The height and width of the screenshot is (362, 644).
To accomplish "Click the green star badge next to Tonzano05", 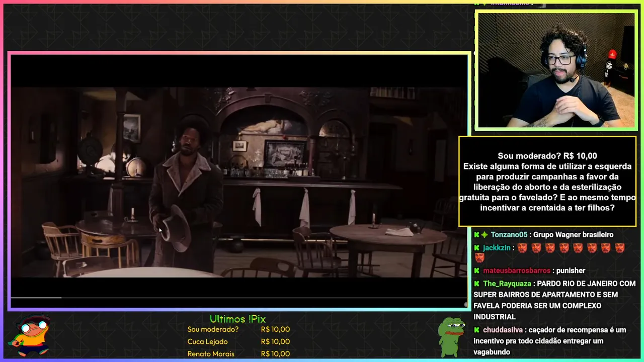I will click(x=484, y=235).
